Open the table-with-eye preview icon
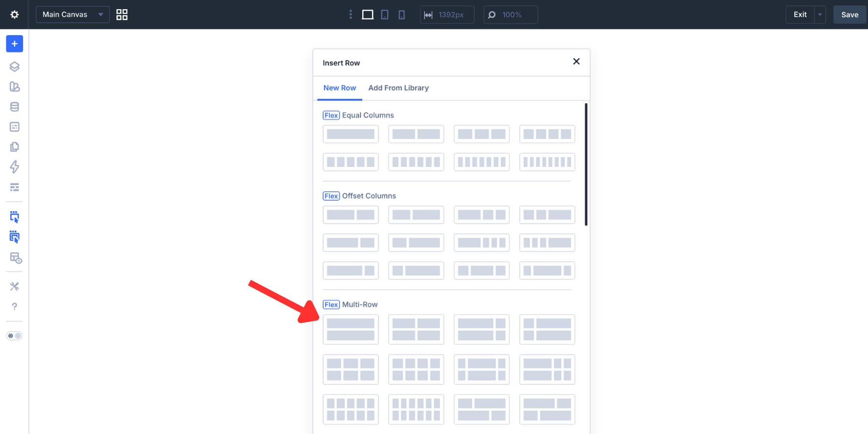The image size is (868, 434). 16,258
